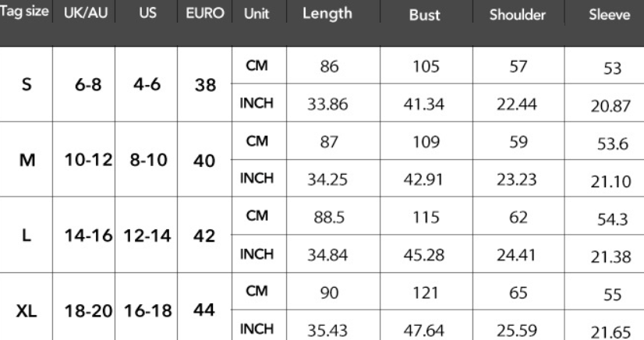This screenshot has width=644, height=340.
Task: Click the US 12-14 size cell
Action: coord(146,236)
